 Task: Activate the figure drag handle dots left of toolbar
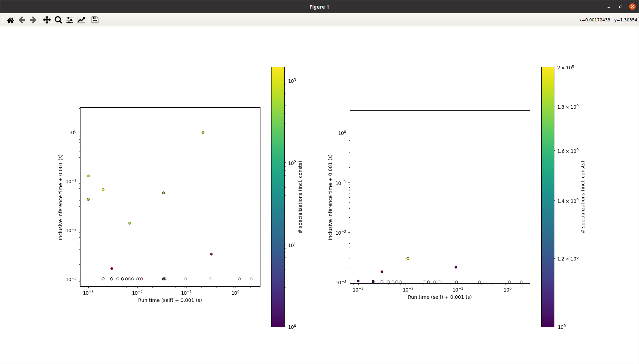coord(3,20)
